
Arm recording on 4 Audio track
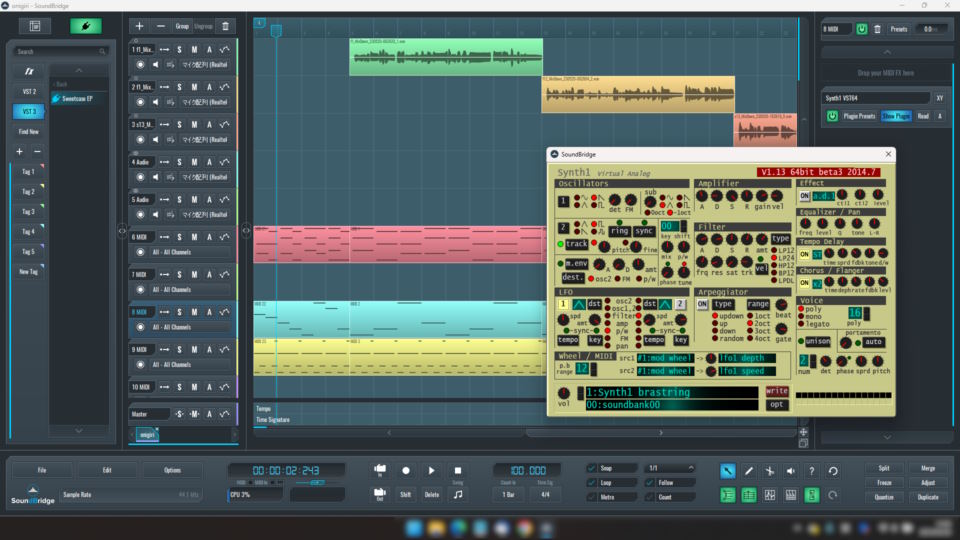click(140, 177)
